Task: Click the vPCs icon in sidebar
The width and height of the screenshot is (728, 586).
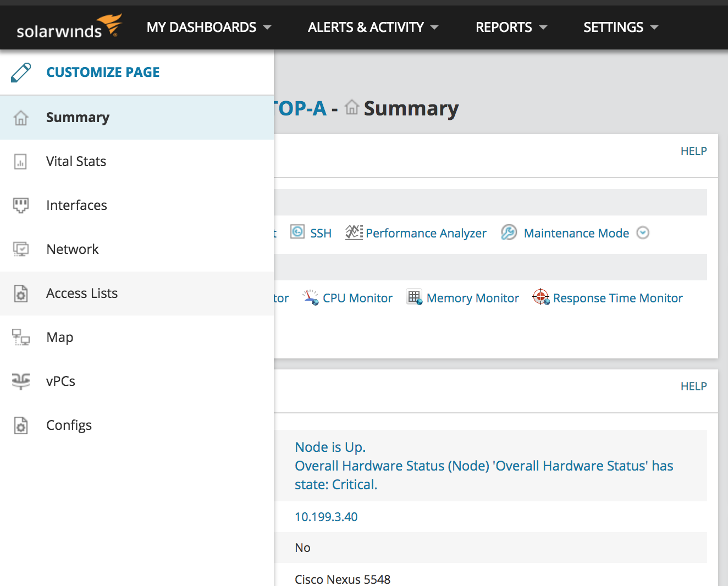Action: pos(21,381)
